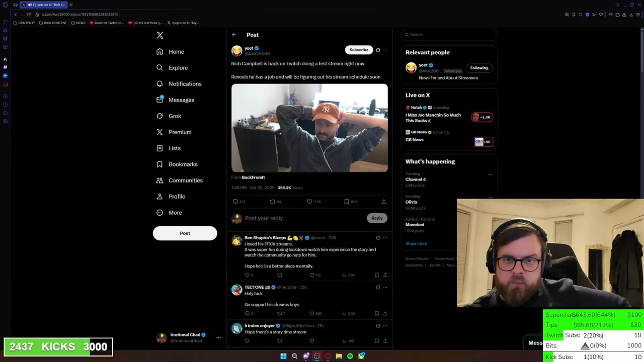Image resolution: width=644 pixels, height=362 pixels.
Task: Like h index enjoyer's reply
Action: tap(311, 341)
